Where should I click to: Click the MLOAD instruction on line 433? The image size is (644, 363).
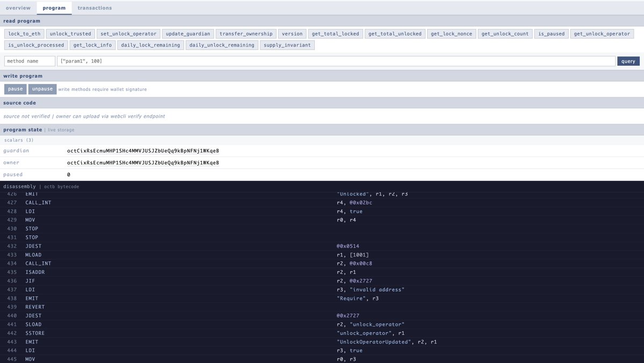pos(33,255)
